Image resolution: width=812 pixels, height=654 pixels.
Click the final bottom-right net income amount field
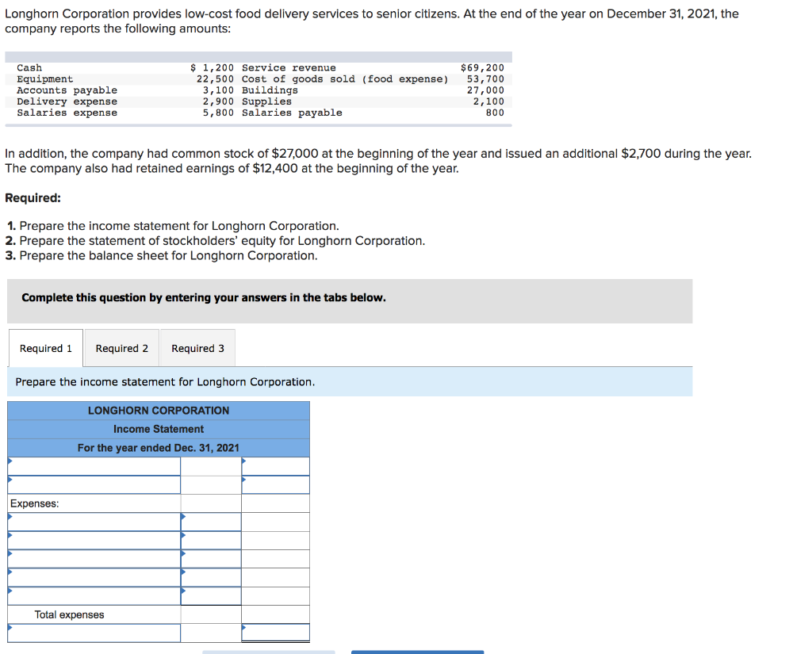point(275,633)
